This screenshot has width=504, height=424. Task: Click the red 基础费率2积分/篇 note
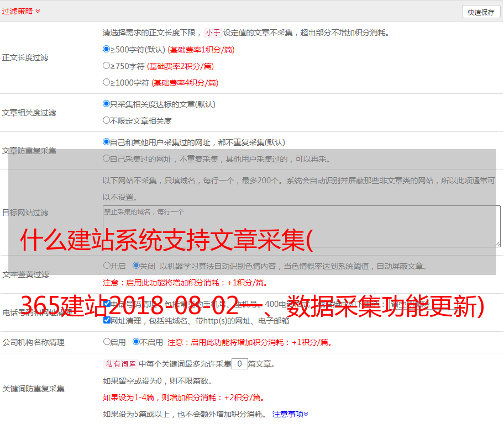[x=180, y=66]
